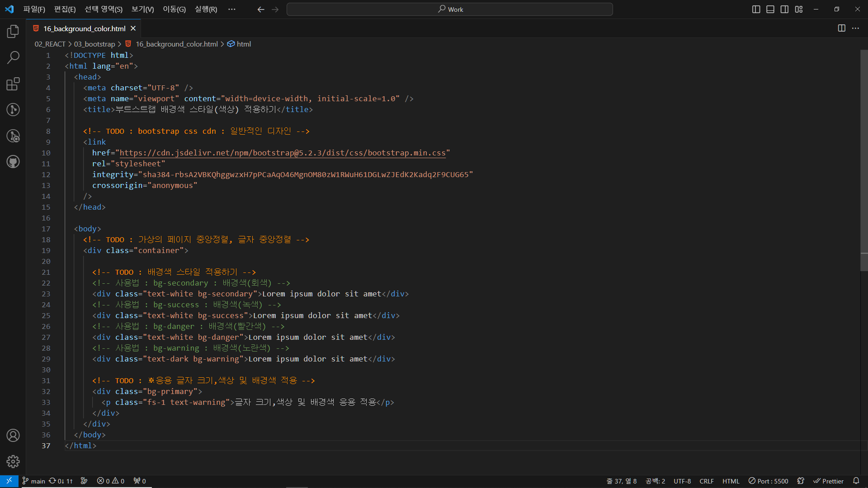The image size is (868, 488).
Task: Open the Customize Layout menu
Action: click(799, 9)
